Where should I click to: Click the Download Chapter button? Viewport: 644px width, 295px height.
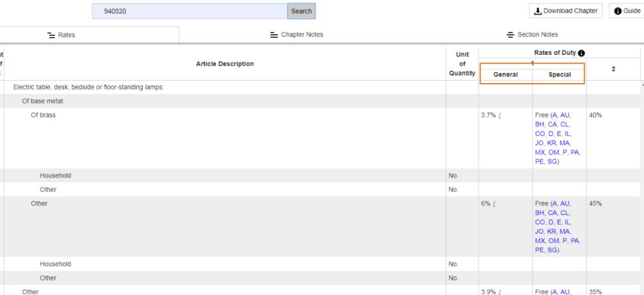pyautogui.click(x=566, y=11)
